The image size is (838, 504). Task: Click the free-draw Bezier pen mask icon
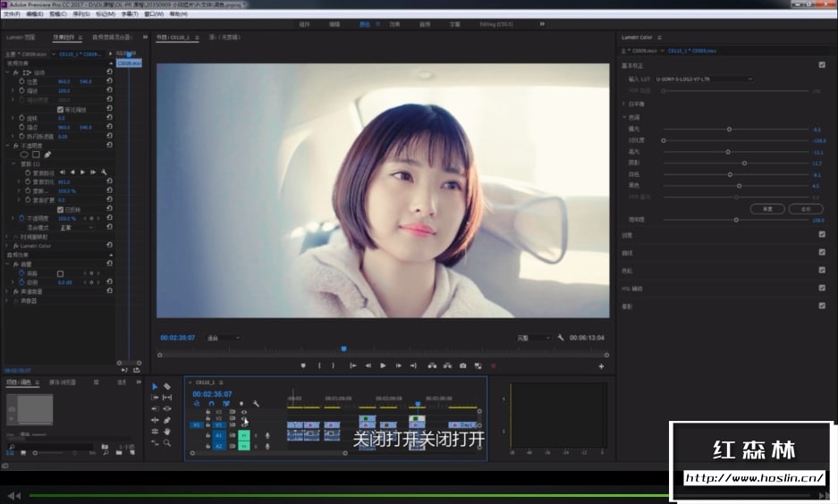[x=47, y=155]
